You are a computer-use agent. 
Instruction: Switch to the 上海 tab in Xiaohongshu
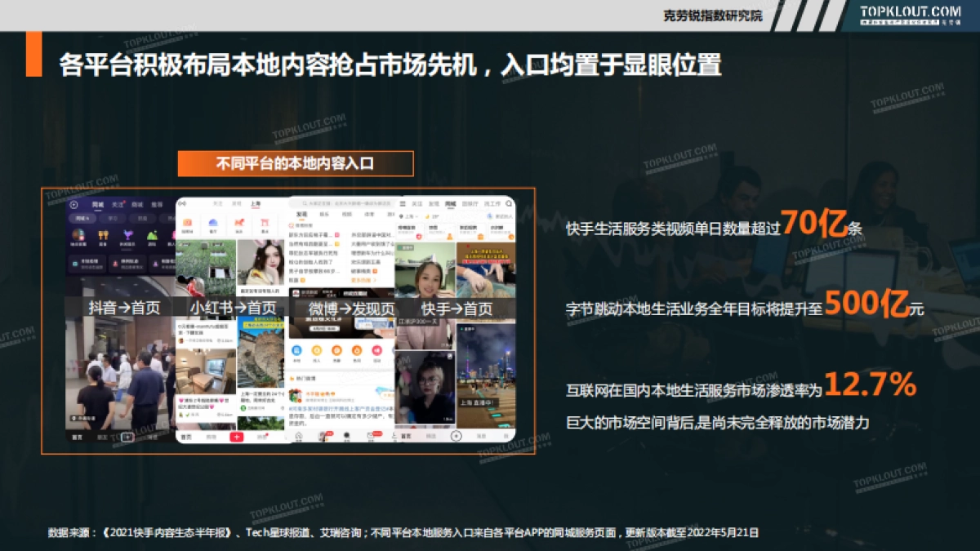[x=256, y=204]
